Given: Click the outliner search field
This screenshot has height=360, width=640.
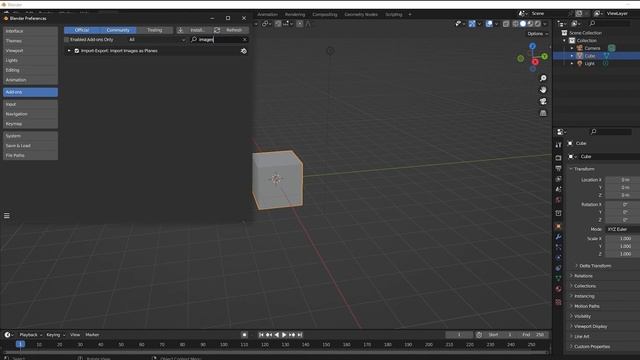Looking at the screenshot, I should point(610,24).
